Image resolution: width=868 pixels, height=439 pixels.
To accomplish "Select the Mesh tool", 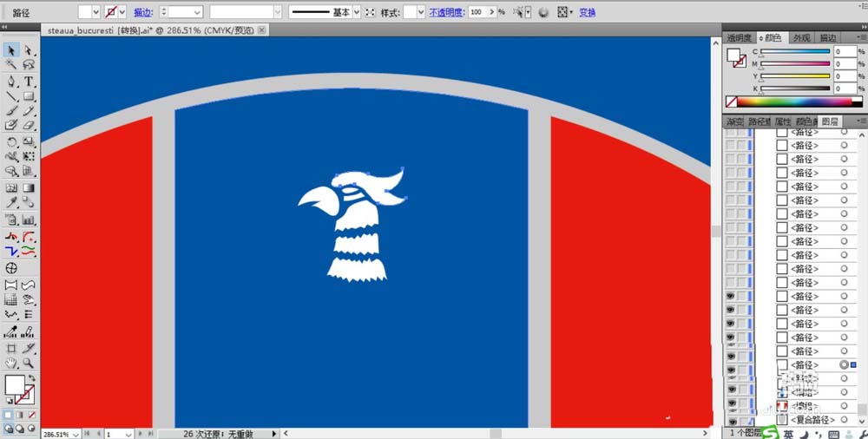I will [x=10, y=188].
